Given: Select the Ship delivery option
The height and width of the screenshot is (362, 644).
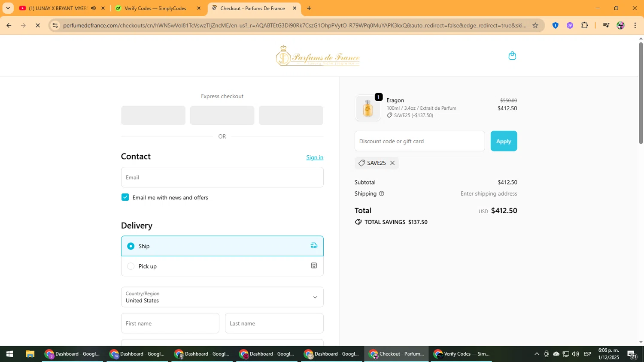Looking at the screenshot, I should click(222, 246).
